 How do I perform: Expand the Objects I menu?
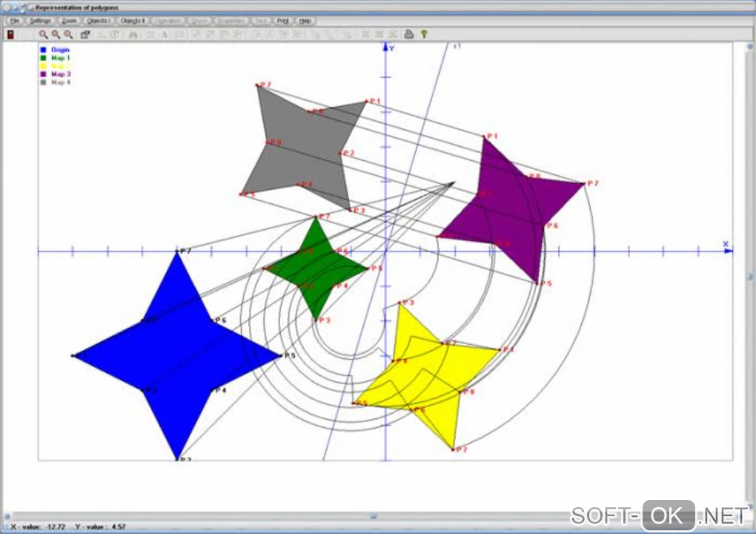(x=99, y=22)
